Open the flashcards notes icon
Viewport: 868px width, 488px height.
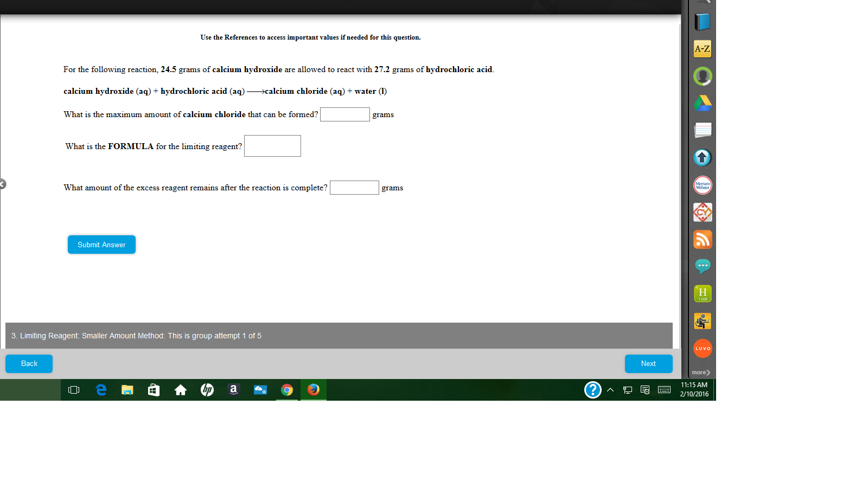(x=702, y=130)
